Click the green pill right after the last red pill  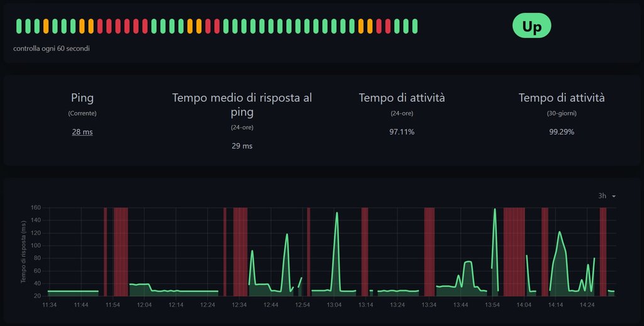click(397, 26)
